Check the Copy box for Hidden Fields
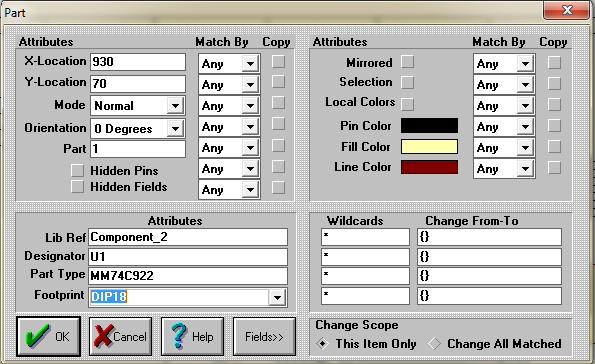The width and height of the screenshot is (595, 364). point(279,188)
